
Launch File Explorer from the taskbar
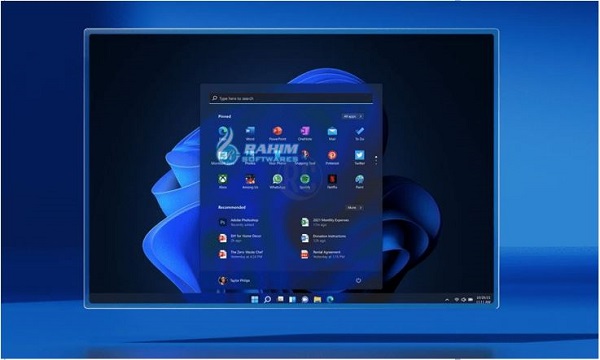click(x=317, y=299)
